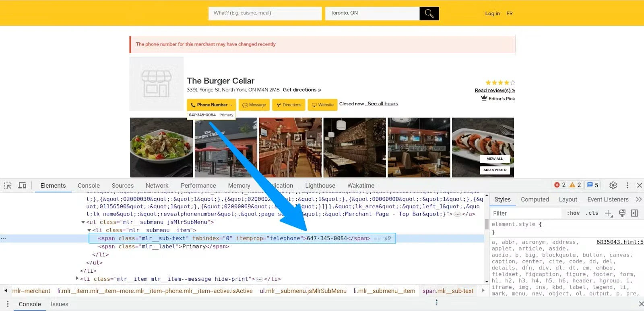
Task: Toggle the device toolbar icon
Action: click(22, 185)
